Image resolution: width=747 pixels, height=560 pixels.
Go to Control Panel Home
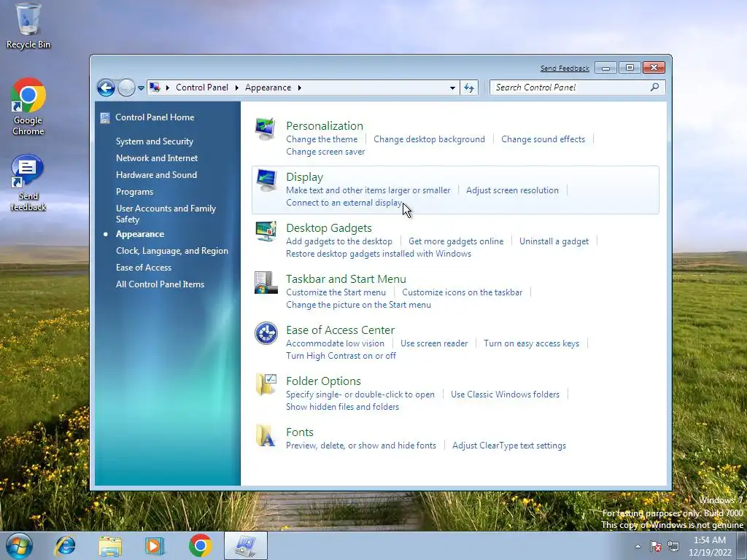pos(155,117)
